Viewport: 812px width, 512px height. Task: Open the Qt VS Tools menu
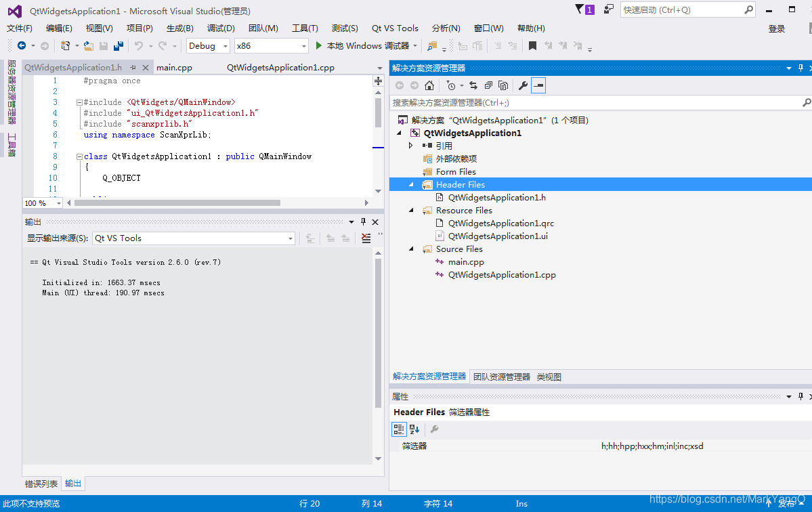395,28
